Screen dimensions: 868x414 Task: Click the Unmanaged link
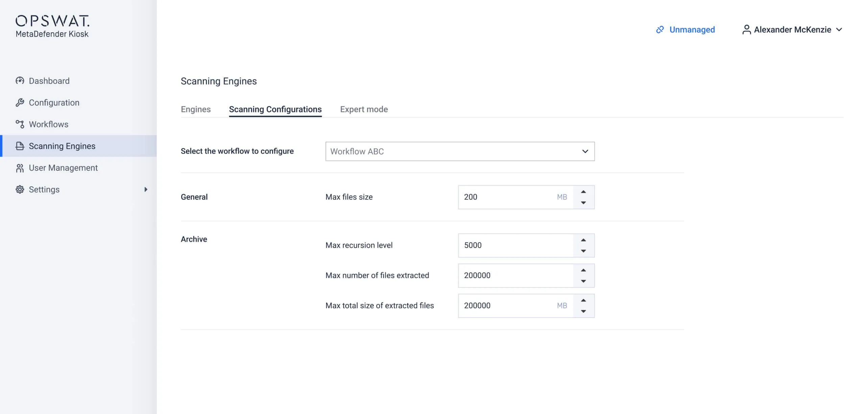point(692,30)
